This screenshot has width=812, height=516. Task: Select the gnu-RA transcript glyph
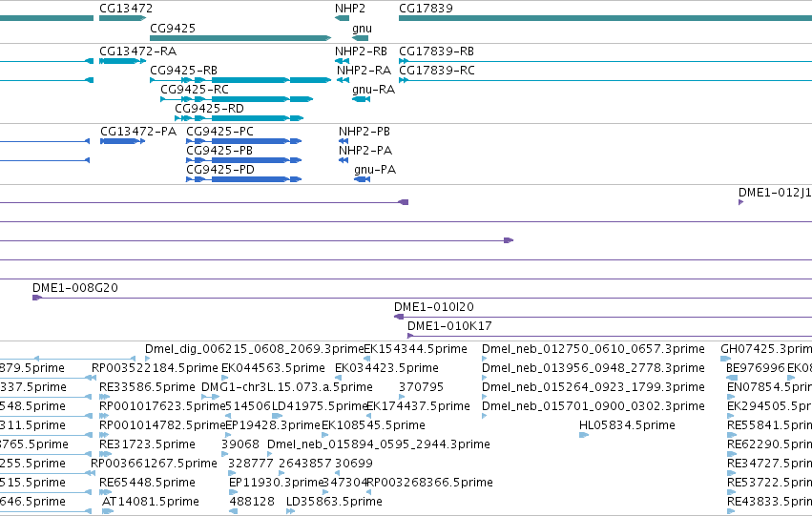pos(361,99)
